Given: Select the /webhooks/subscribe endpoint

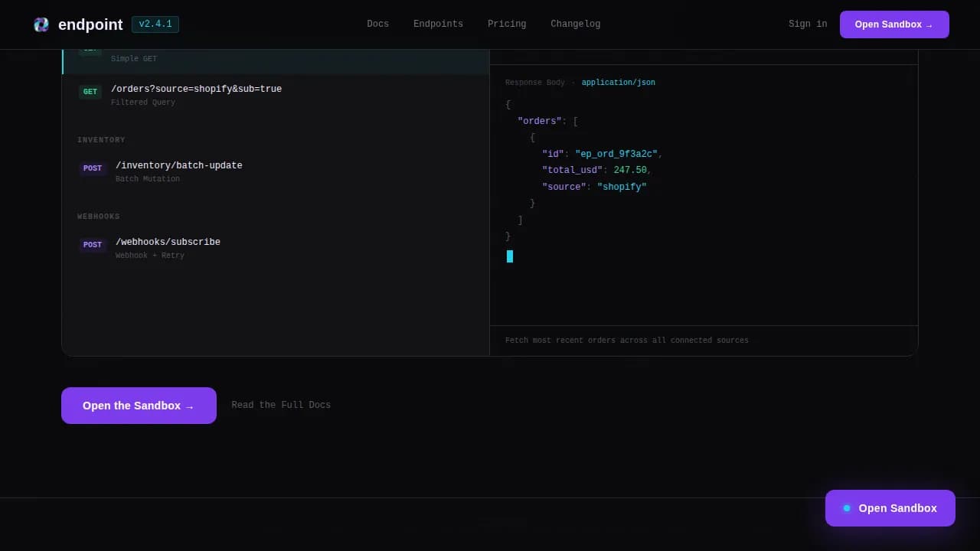Looking at the screenshot, I should [x=276, y=248].
